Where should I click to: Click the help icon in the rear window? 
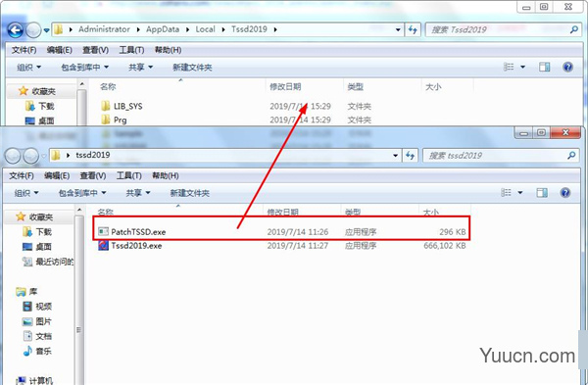tap(567, 67)
